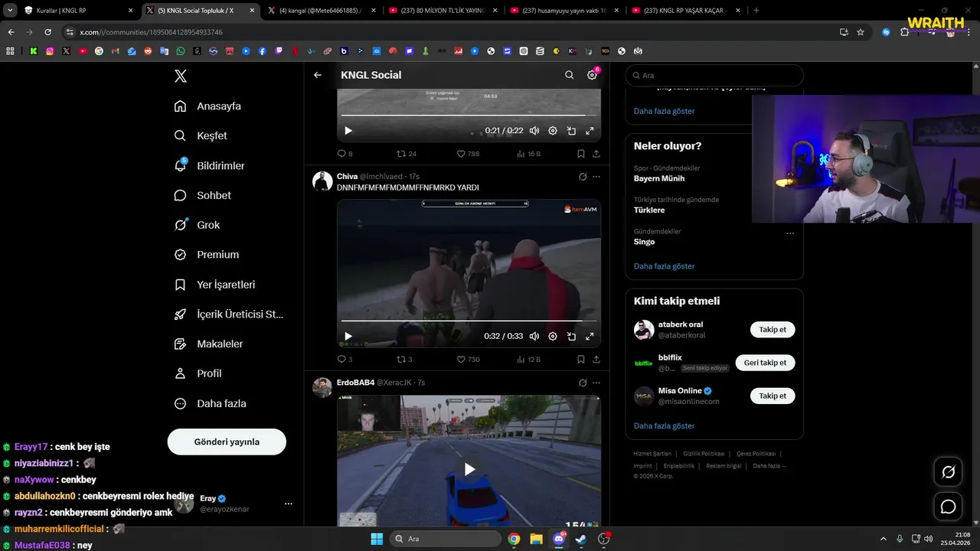Open Profil page
Image resolution: width=980 pixels, height=551 pixels.
pos(198,373)
